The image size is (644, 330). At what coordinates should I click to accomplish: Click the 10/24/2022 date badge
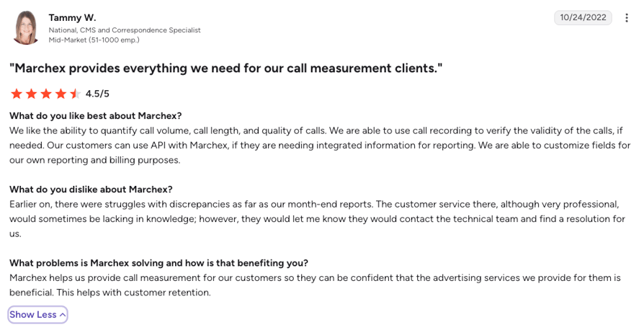pyautogui.click(x=583, y=17)
